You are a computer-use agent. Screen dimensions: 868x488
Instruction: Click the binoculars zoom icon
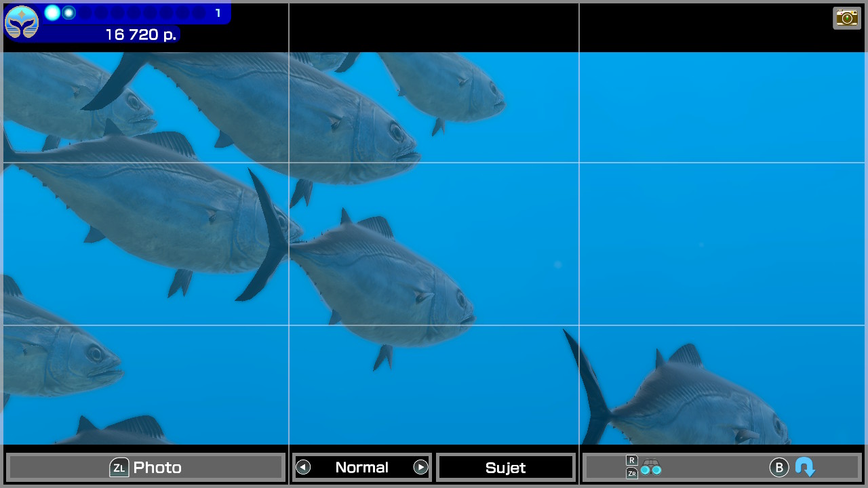point(651,467)
